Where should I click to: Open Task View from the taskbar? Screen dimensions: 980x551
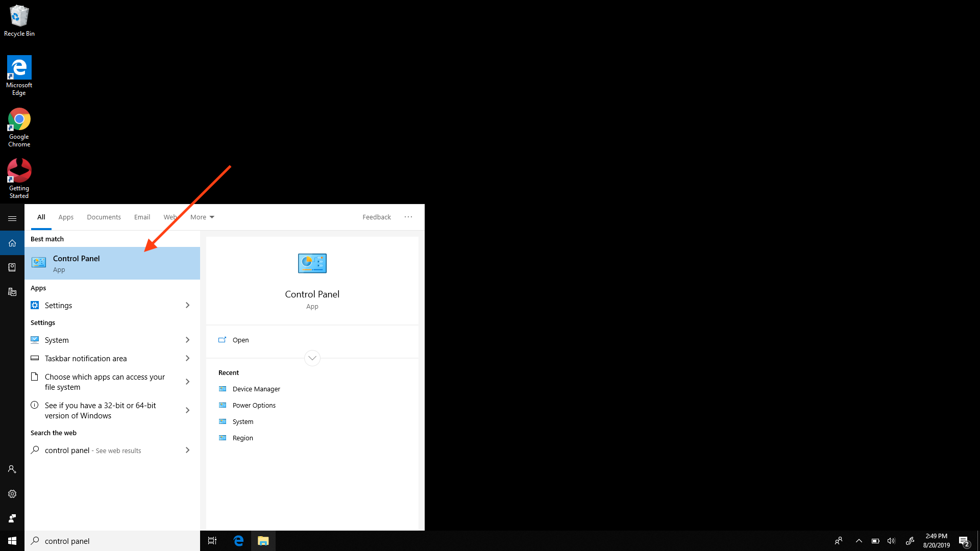pos(212,541)
